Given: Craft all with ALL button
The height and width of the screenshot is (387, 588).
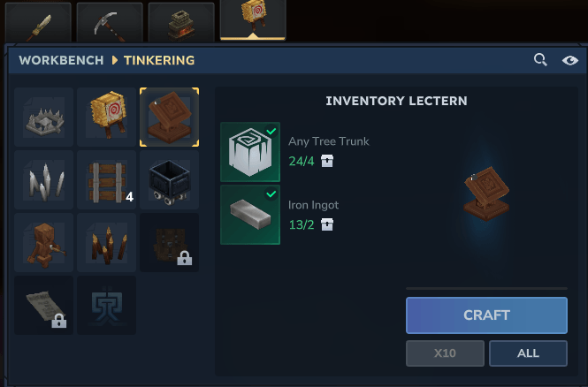Looking at the screenshot, I should (528, 353).
